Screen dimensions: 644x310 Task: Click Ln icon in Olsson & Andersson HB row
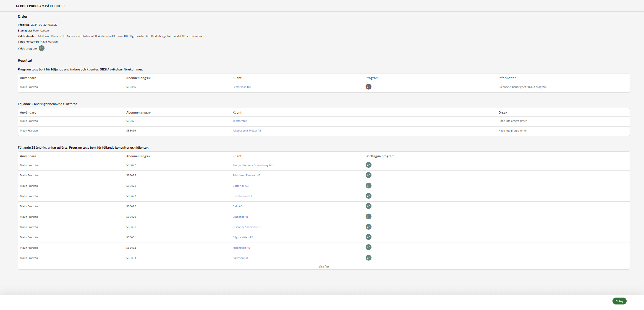tap(368, 227)
